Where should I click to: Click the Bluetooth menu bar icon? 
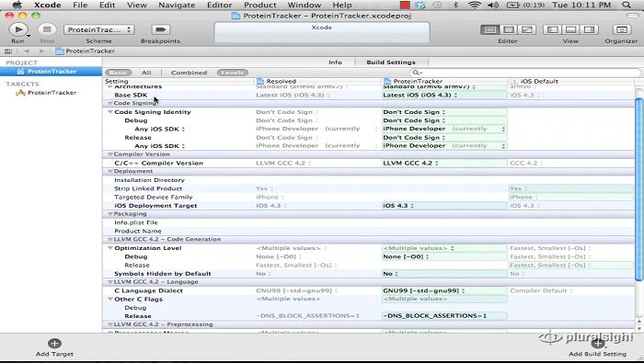[455, 5]
